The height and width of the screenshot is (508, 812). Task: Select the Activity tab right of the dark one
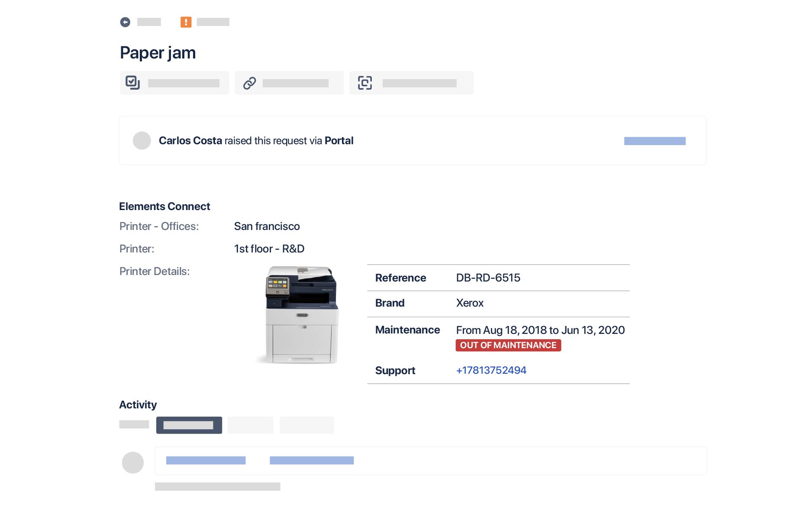[x=251, y=425]
